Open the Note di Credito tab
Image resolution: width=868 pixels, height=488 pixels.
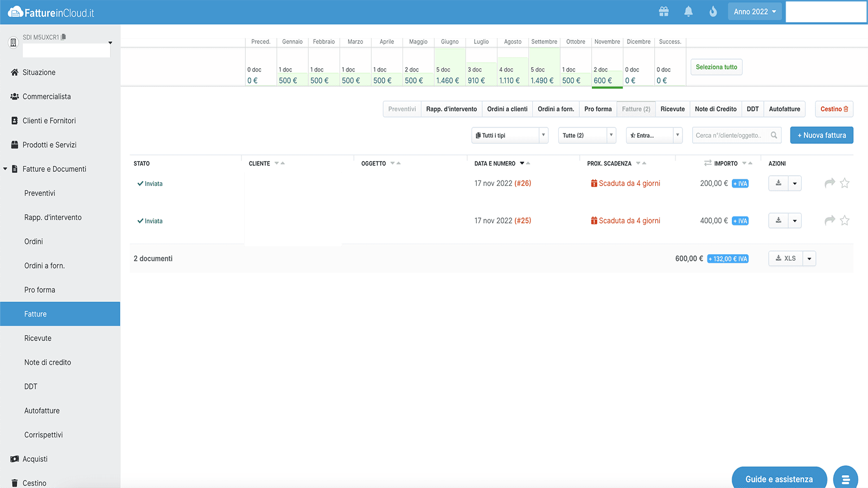[x=716, y=109]
